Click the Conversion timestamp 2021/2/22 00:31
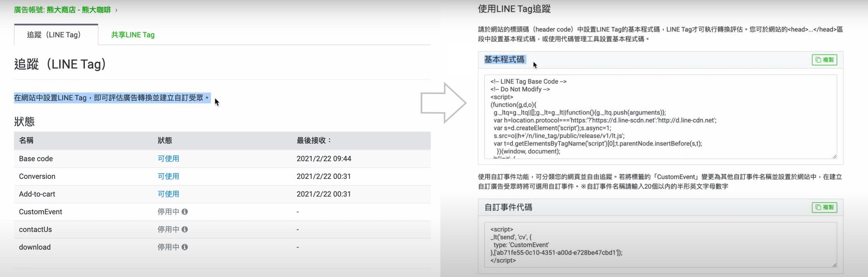Viewport: 868px width, 277px height. coord(324,176)
